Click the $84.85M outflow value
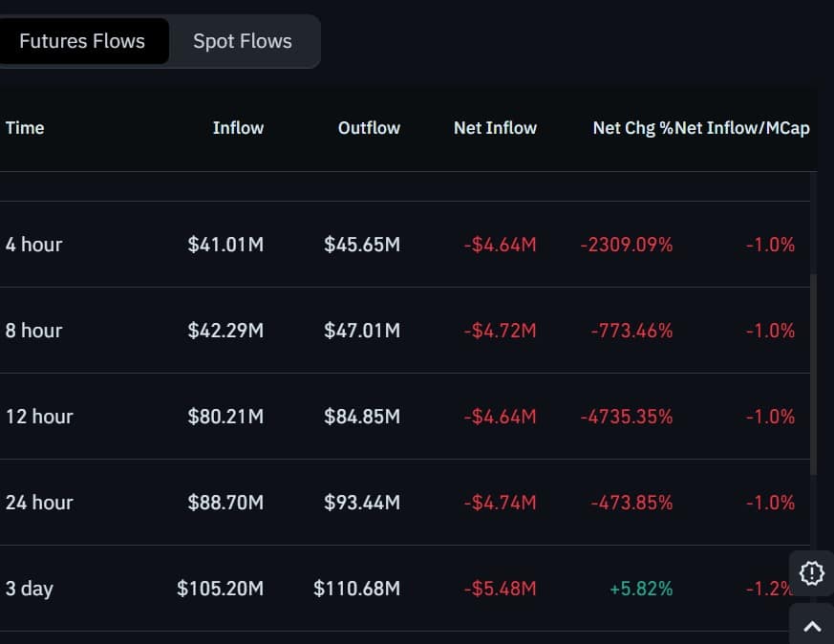Viewport: 834px width, 644px height. [x=362, y=417]
